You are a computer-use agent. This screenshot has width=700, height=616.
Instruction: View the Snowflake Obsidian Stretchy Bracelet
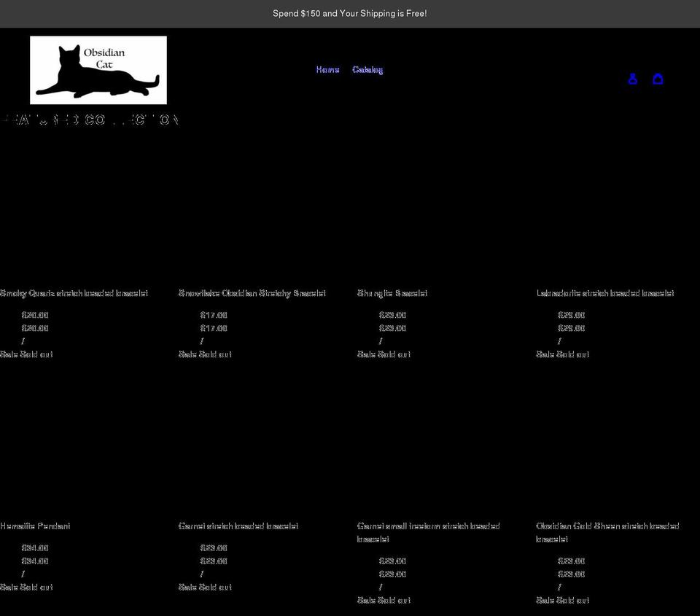point(252,293)
